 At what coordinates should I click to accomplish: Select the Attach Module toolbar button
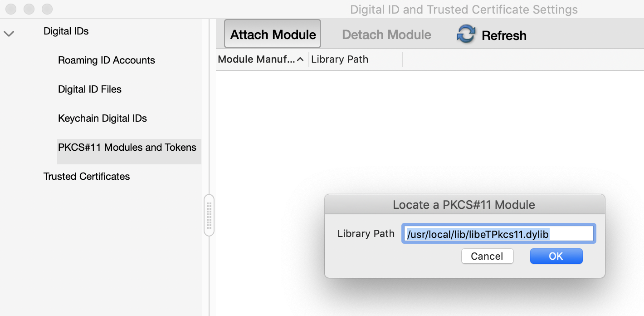[272, 34]
